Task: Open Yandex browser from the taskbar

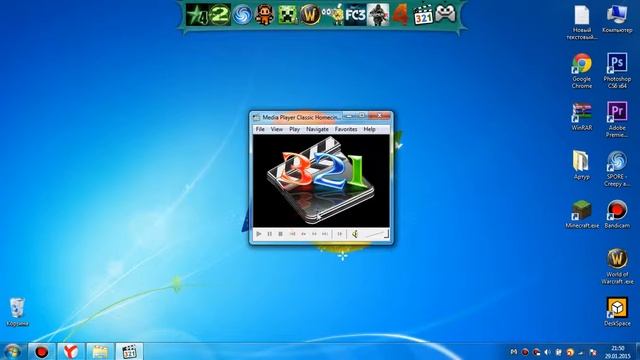Action: click(x=71, y=351)
